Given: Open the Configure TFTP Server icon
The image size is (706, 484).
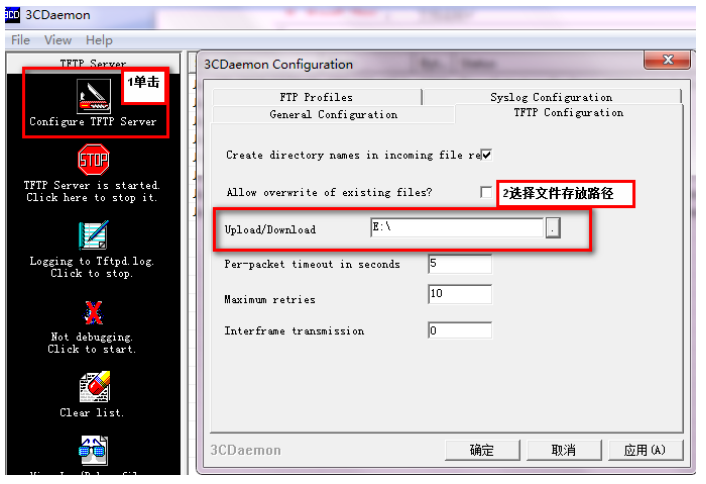Looking at the screenshot, I should pyautogui.click(x=93, y=96).
